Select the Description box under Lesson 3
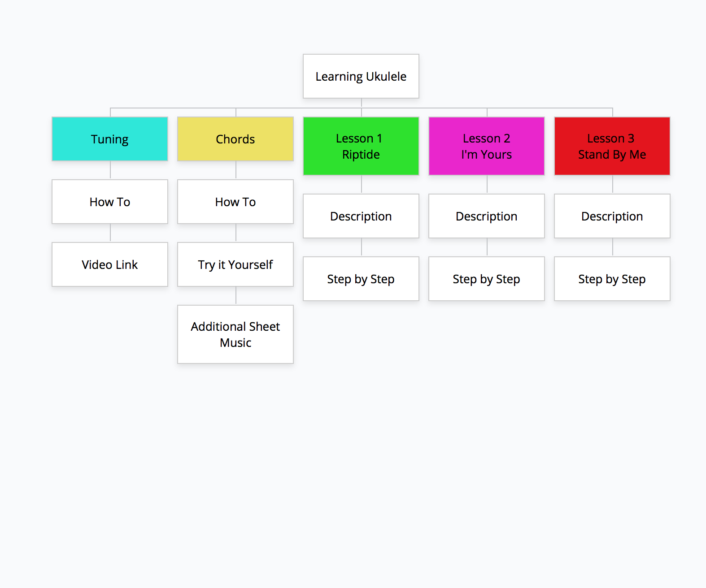706x588 pixels. (x=612, y=216)
